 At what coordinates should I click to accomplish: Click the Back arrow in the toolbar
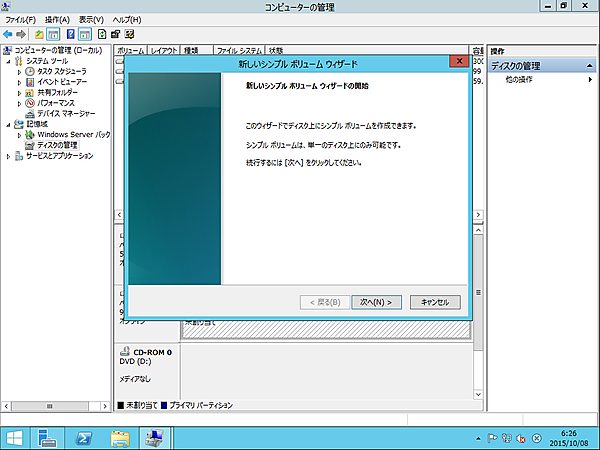[9, 34]
